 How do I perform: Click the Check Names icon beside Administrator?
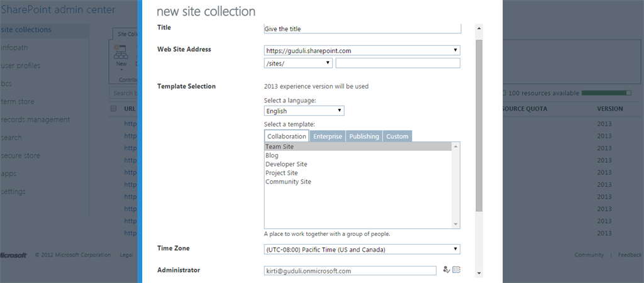pyautogui.click(x=447, y=270)
